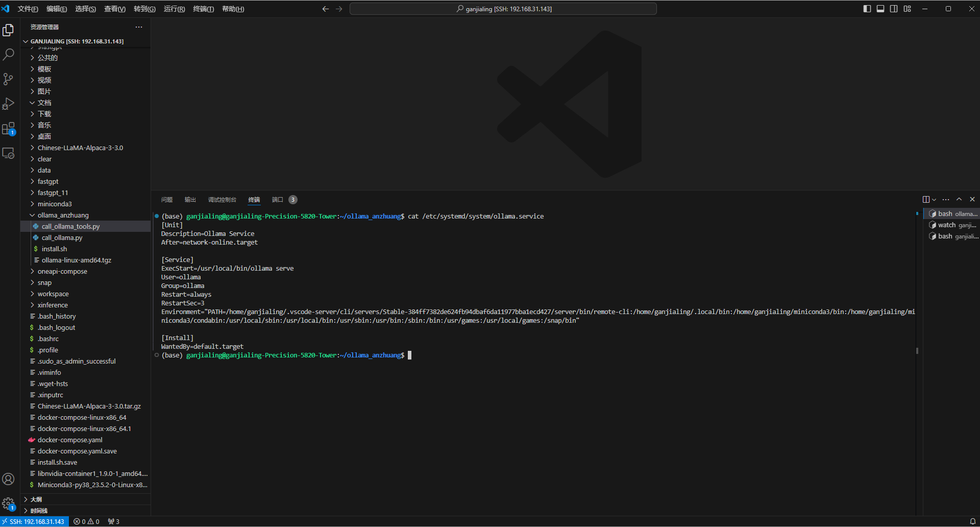Switch to the 问题 panel tab
The height and width of the screenshot is (527, 980).
167,200
